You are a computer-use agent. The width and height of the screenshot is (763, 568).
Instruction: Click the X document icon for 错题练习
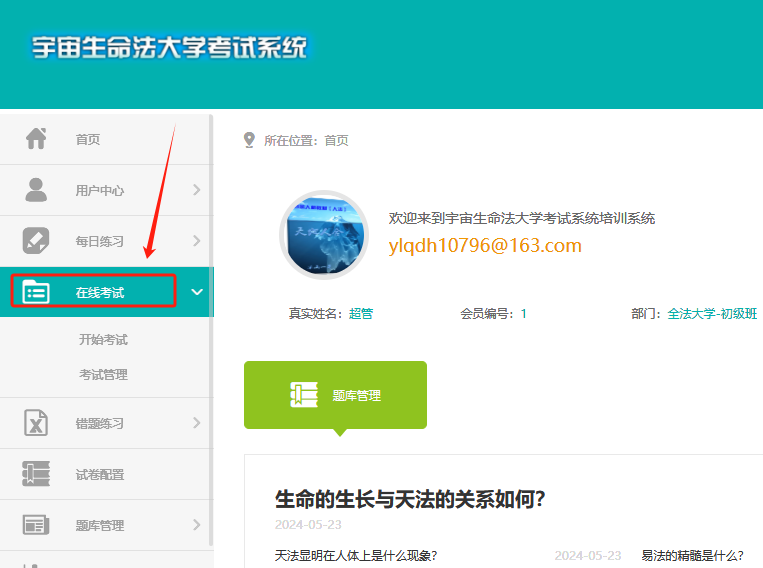coord(36,422)
